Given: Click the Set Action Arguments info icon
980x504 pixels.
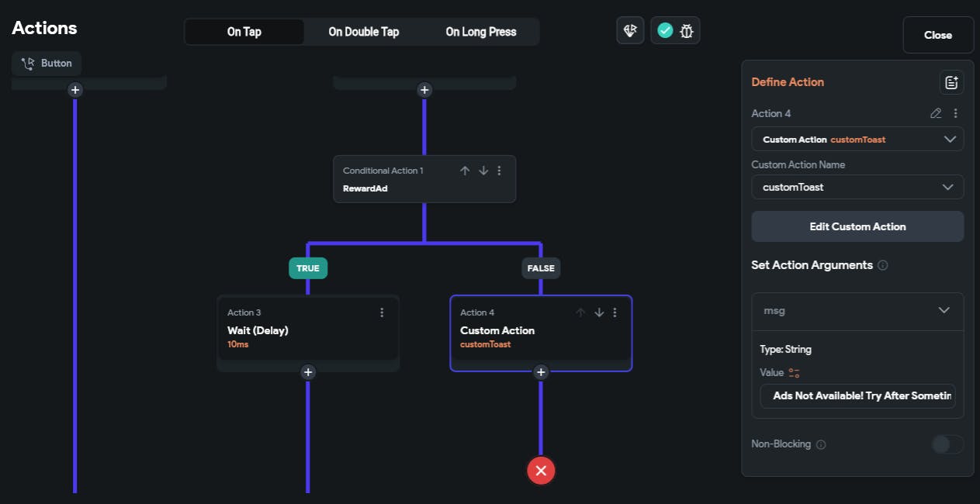Looking at the screenshot, I should pyautogui.click(x=882, y=265).
